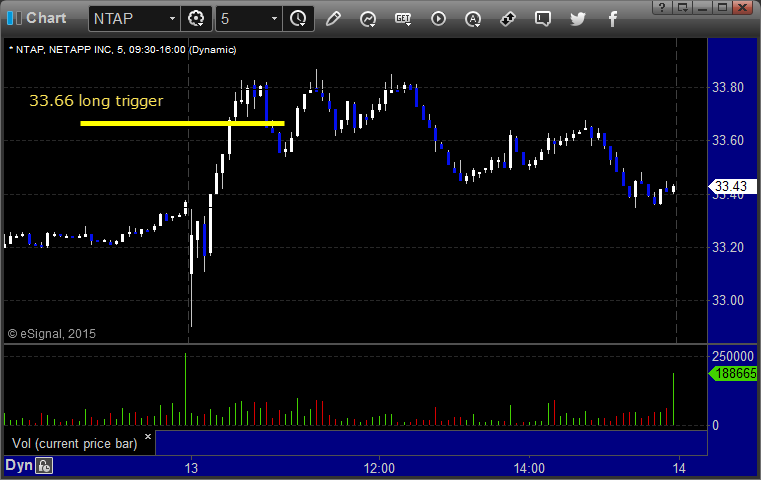
Task: Click the Vol (current price bar) label
Action: click(x=75, y=444)
